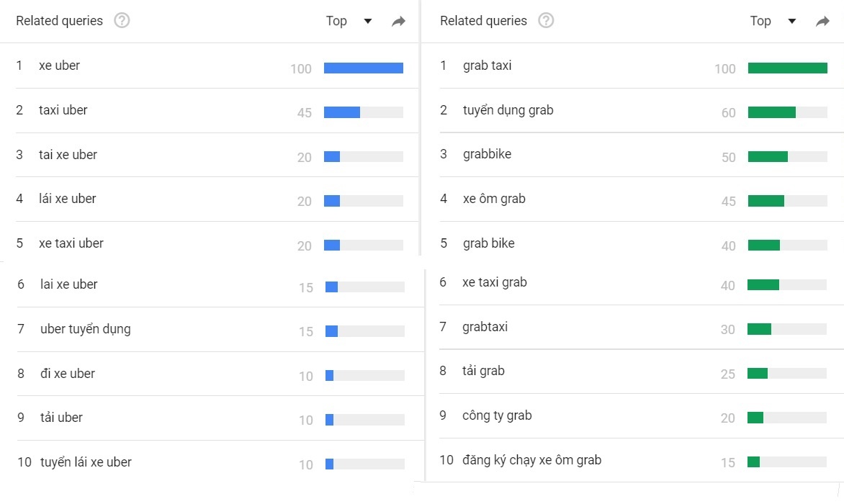Open the query 'grab taxi'

(488, 66)
